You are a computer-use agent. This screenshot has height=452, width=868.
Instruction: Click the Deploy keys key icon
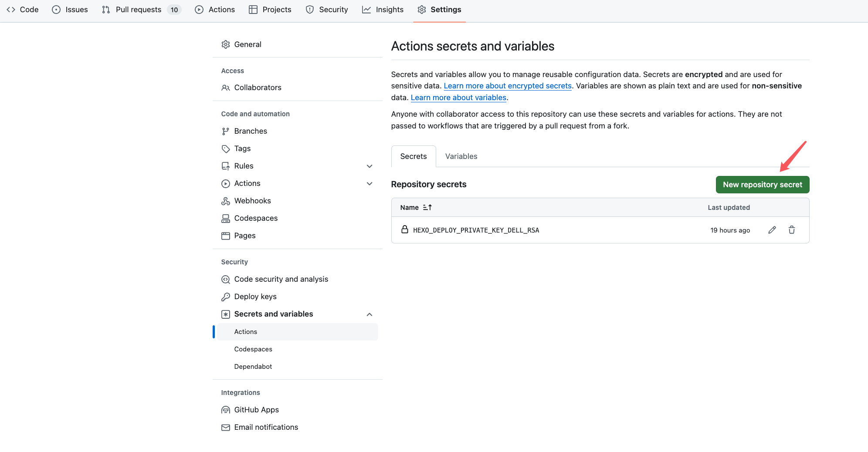(x=225, y=297)
